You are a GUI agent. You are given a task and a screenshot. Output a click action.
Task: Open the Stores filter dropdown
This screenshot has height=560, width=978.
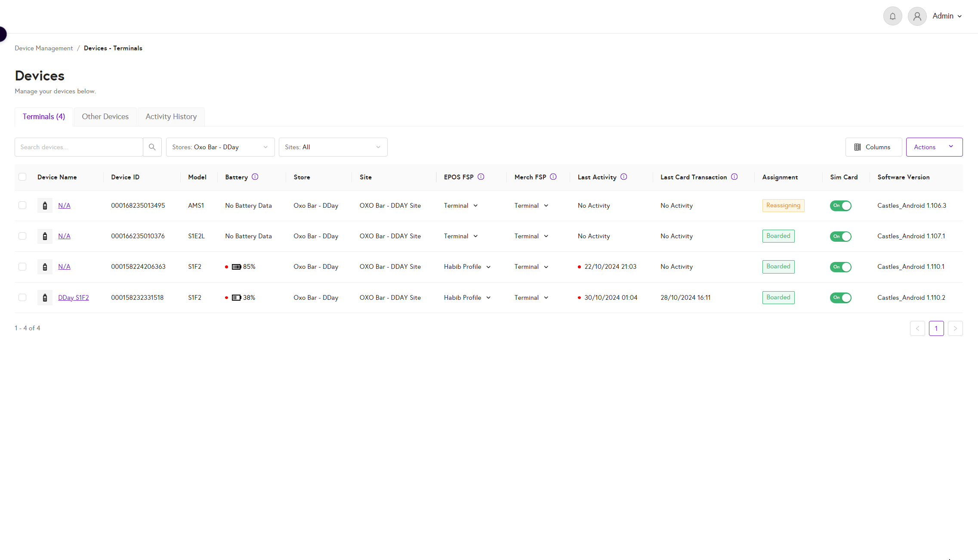coord(220,147)
